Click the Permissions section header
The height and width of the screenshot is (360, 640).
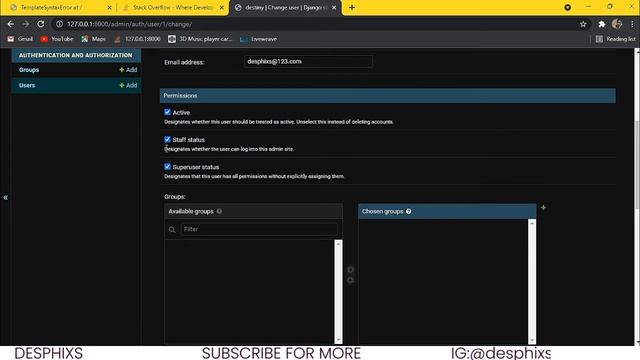click(x=388, y=96)
